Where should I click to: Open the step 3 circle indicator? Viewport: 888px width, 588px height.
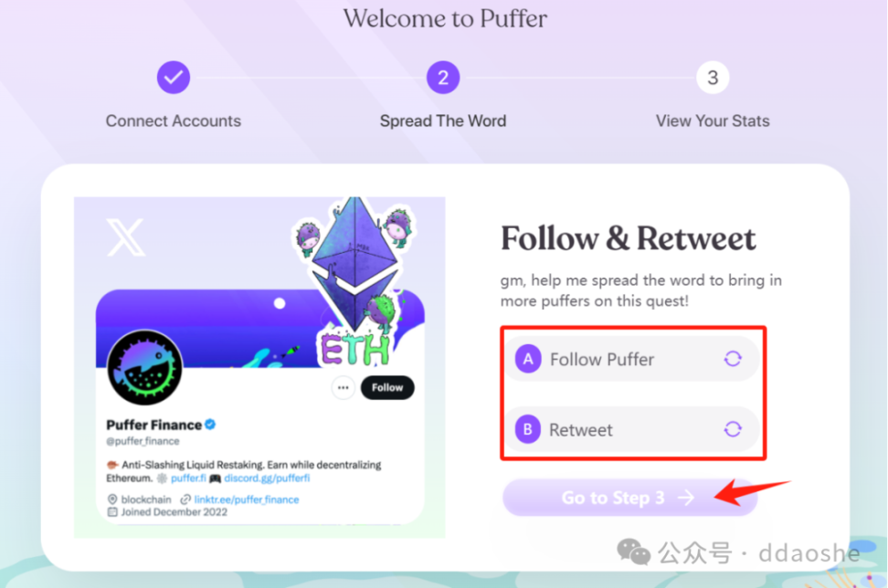pos(713,78)
